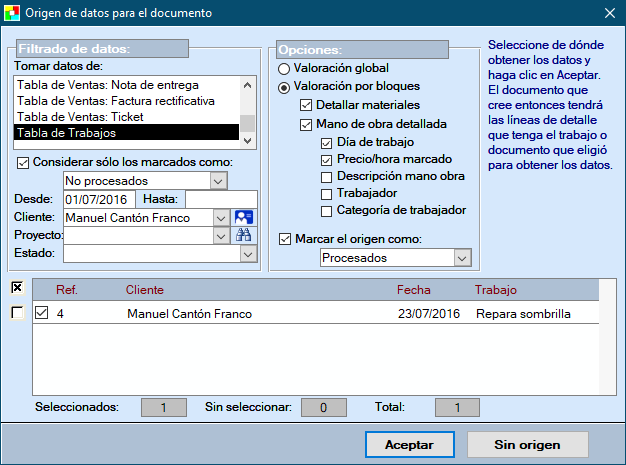Click the deselect-all X icon above list

click(17, 288)
